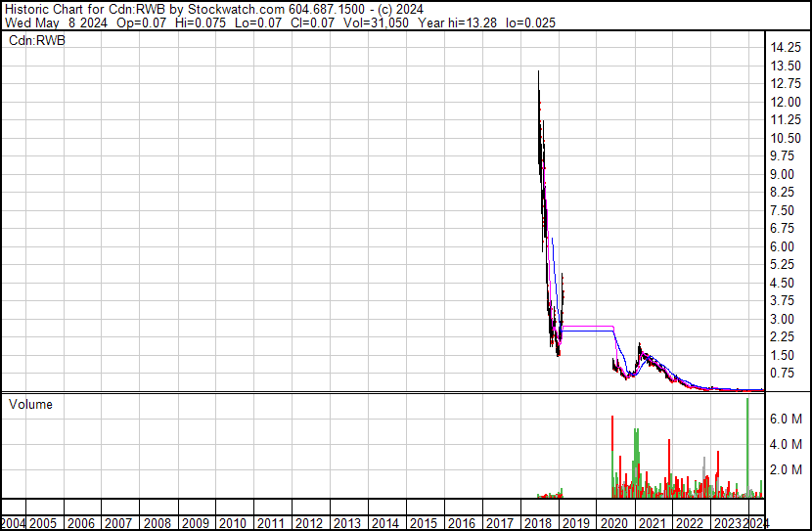Click the 'Cl=0.07' close value

[312, 22]
